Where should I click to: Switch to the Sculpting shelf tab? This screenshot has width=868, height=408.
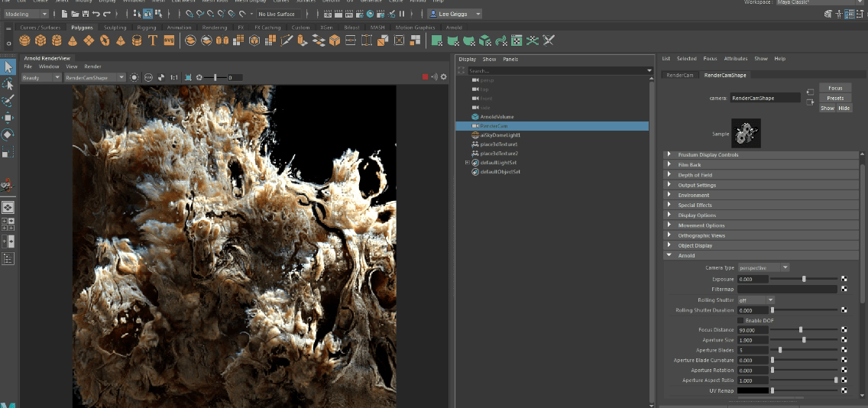click(x=115, y=28)
